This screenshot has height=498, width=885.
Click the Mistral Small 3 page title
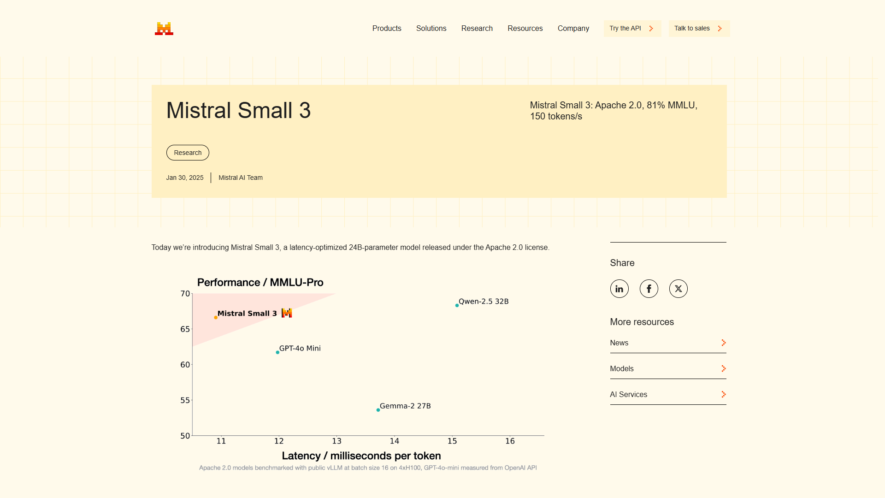(x=238, y=111)
